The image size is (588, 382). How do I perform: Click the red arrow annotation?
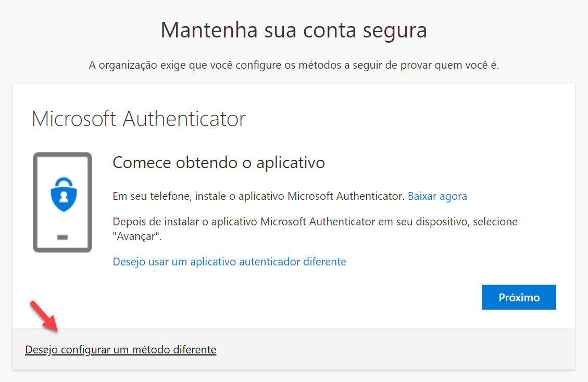pos(44,316)
